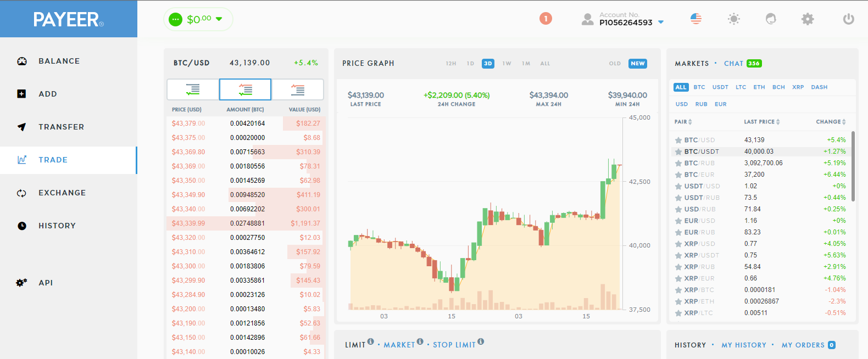
Task: Open the My Orders tab
Action: pos(803,345)
